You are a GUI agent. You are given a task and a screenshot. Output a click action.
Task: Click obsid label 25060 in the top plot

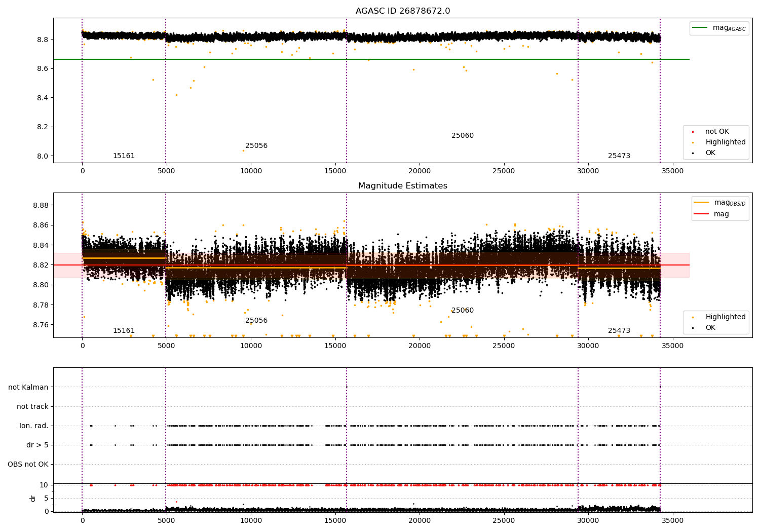pos(463,136)
